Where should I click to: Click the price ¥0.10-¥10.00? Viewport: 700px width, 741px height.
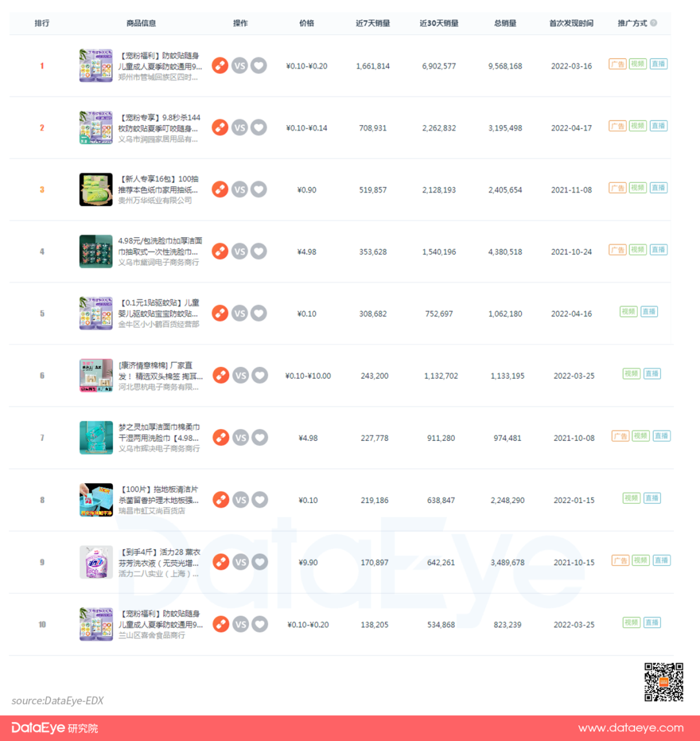click(x=308, y=376)
